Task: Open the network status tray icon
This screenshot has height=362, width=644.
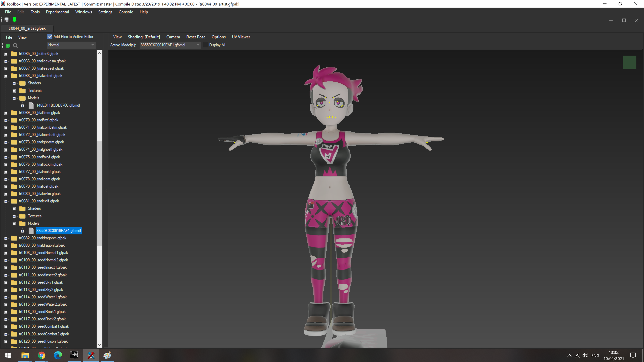Action: (x=578, y=356)
